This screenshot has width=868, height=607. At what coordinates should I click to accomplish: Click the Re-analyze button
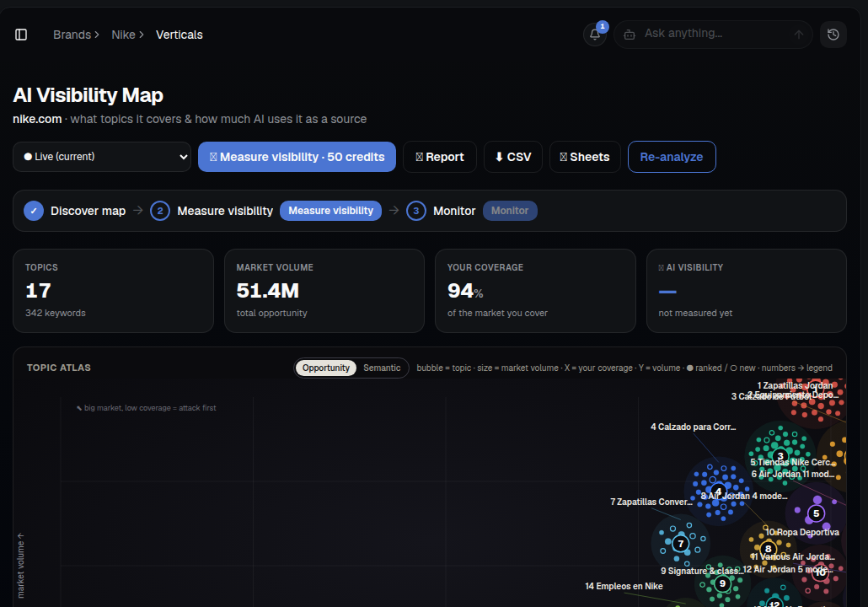[x=672, y=157]
